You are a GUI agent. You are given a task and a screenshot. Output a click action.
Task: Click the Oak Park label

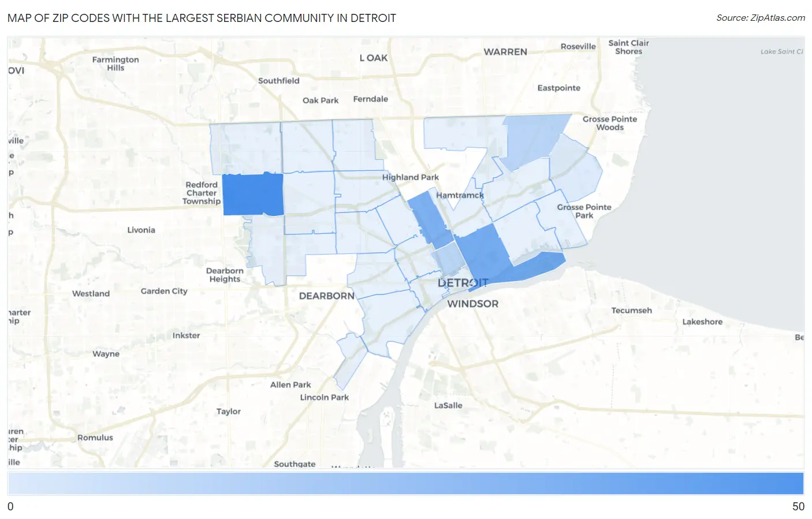(321, 100)
